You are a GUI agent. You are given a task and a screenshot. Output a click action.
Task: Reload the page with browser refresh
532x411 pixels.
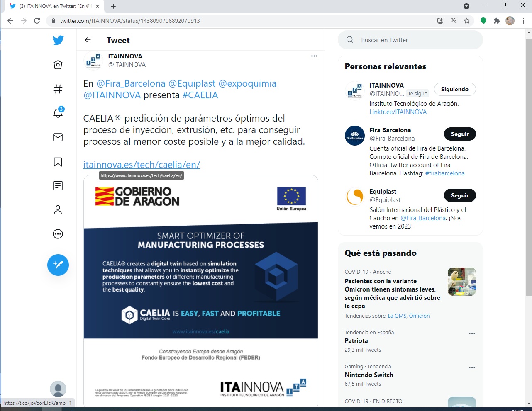coord(37,21)
